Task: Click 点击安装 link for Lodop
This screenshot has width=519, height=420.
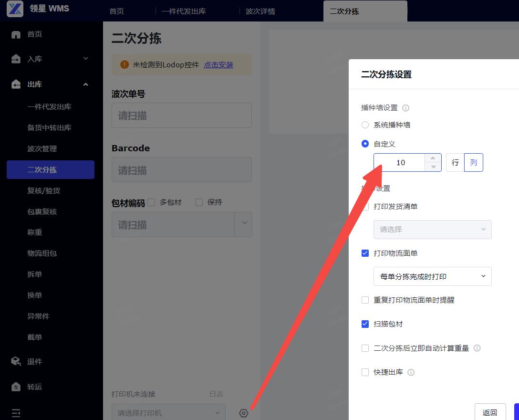Action: click(x=218, y=65)
